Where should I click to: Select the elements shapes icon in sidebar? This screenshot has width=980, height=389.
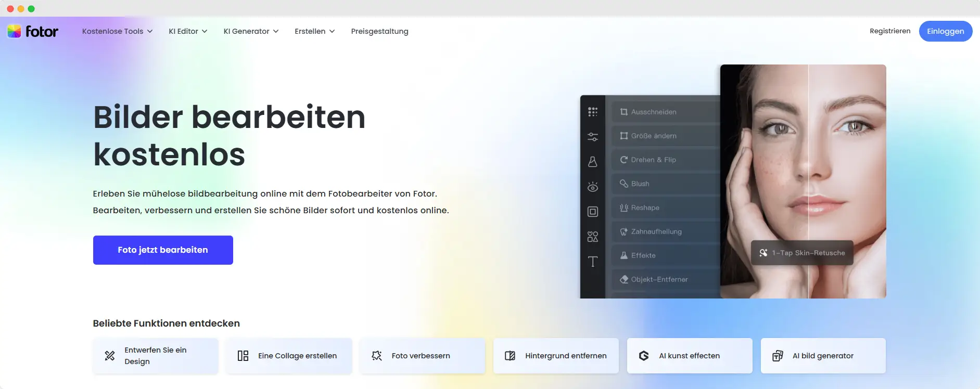pos(593,237)
